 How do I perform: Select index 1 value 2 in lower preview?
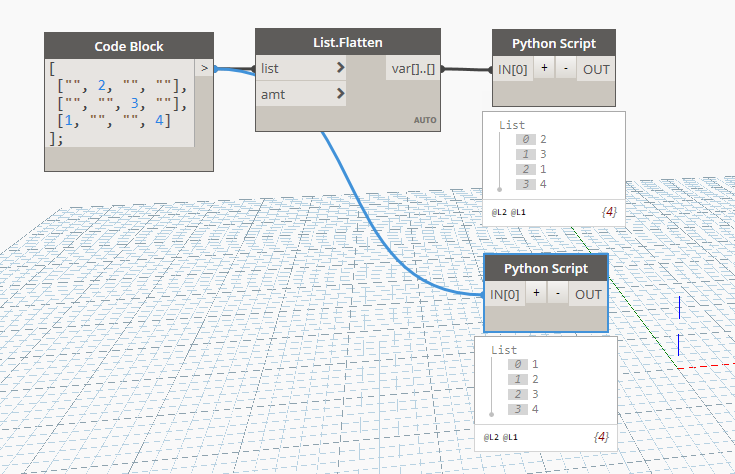(524, 379)
